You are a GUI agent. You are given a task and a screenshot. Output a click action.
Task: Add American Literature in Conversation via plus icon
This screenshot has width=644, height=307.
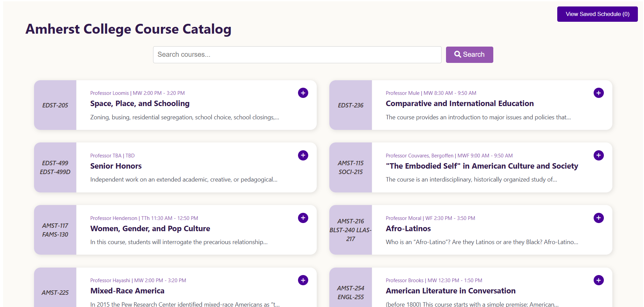click(598, 280)
